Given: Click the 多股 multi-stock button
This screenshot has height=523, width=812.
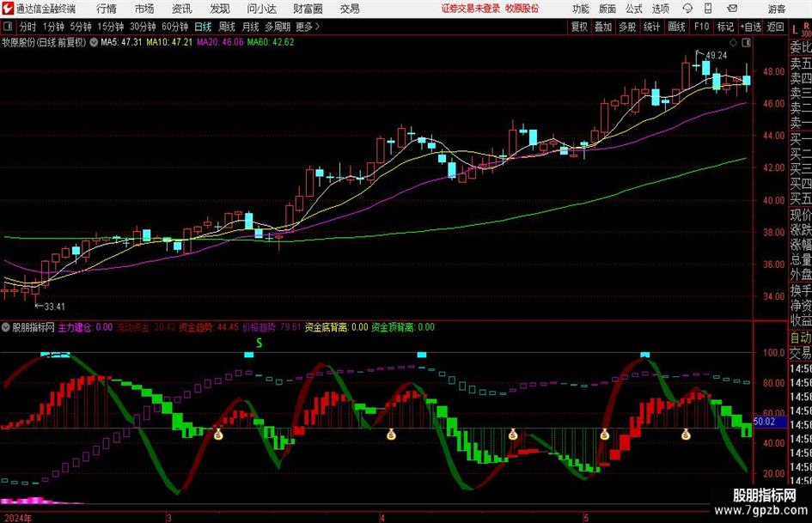Looking at the screenshot, I should point(627,27).
